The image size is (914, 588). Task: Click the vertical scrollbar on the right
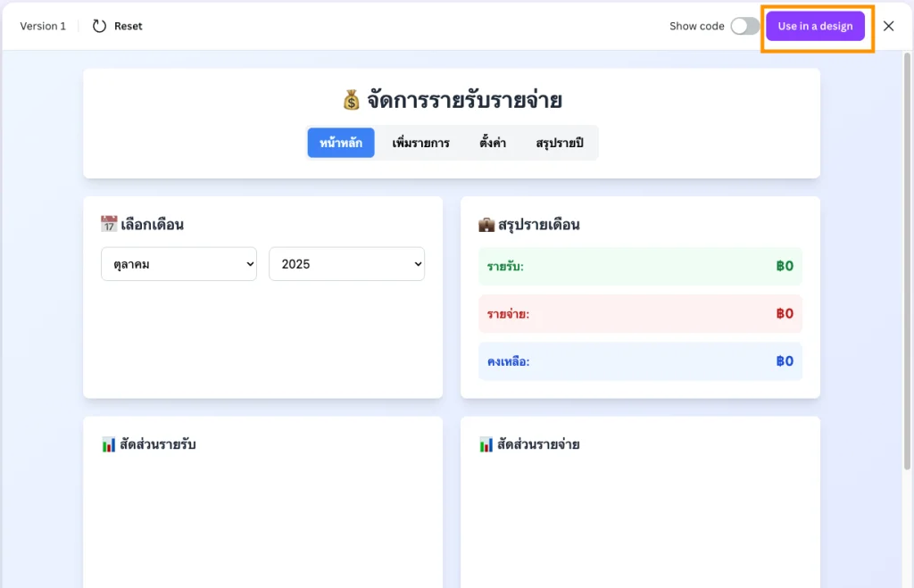tap(908, 259)
